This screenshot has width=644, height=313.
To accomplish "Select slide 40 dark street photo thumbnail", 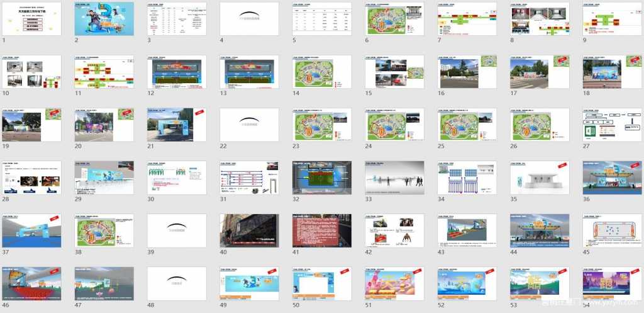I will pyautogui.click(x=250, y=230).
